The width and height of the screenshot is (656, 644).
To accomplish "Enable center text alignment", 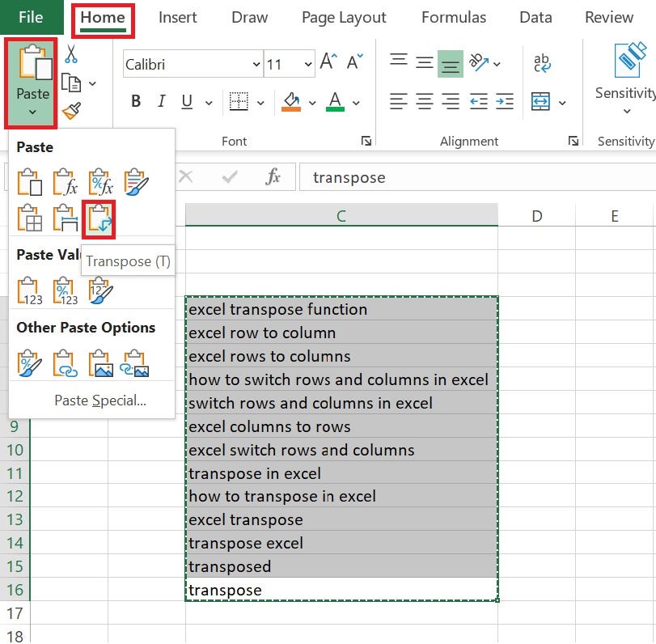I will point(425,101).
